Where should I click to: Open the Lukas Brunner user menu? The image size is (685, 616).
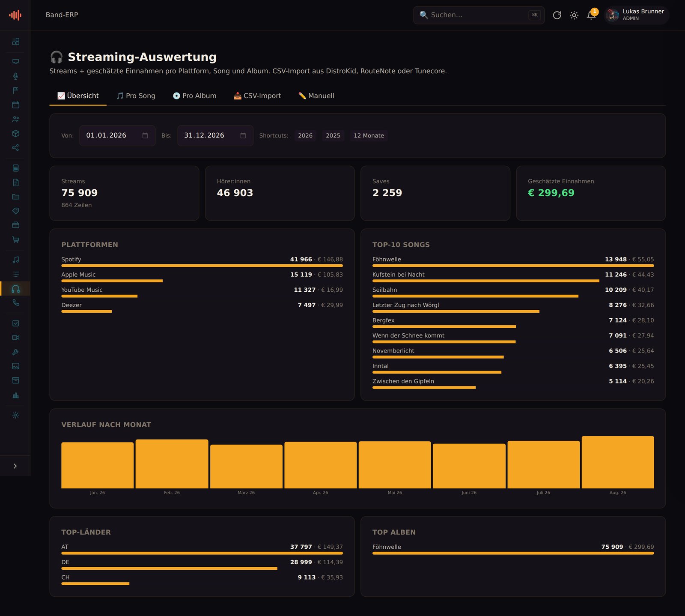tap(636, 15)
